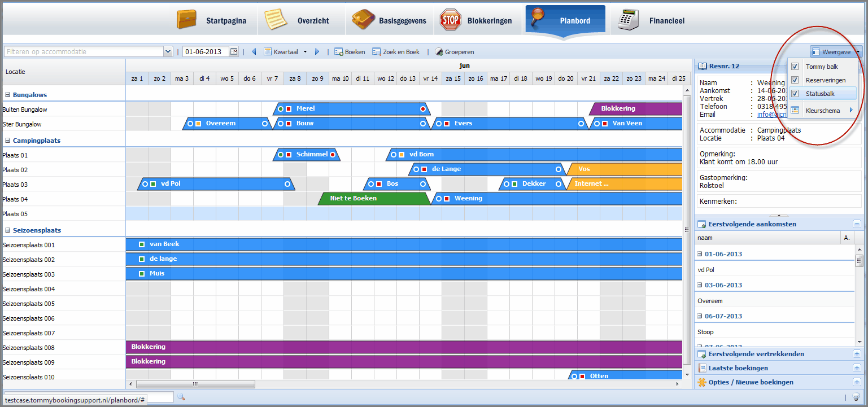The image size is (868, 407).
Task: Click Stoop in arrivals list
Action: tap(705, 332)
